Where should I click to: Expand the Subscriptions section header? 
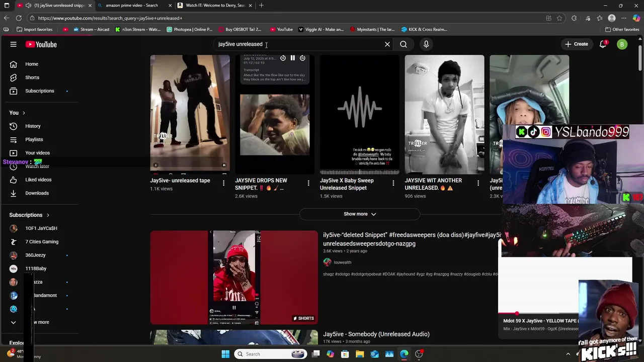29,215
